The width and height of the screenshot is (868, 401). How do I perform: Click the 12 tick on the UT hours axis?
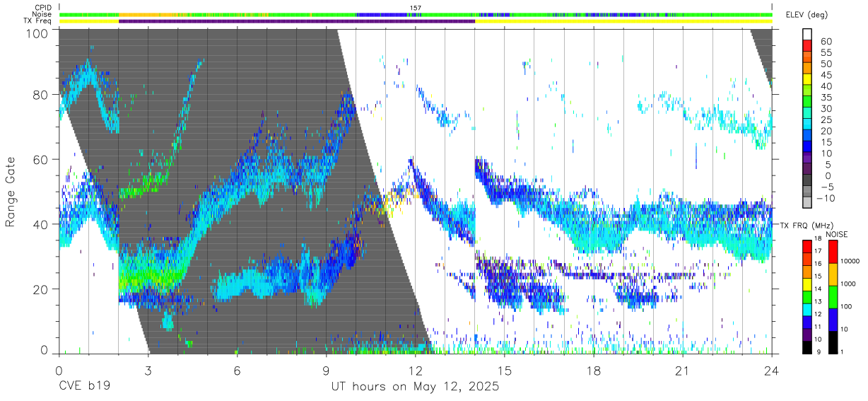[x=416, y=371]
